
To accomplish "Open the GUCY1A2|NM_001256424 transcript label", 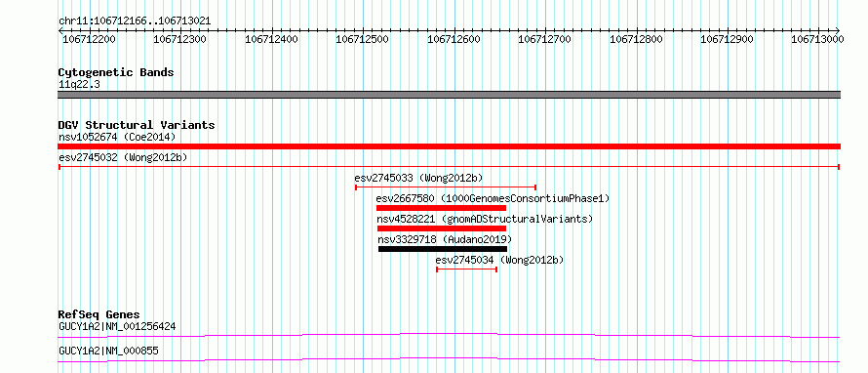I will (117, 326).
